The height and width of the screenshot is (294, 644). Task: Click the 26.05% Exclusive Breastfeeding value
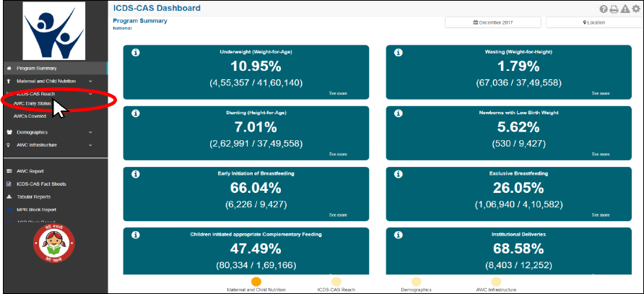click(518, 189)
